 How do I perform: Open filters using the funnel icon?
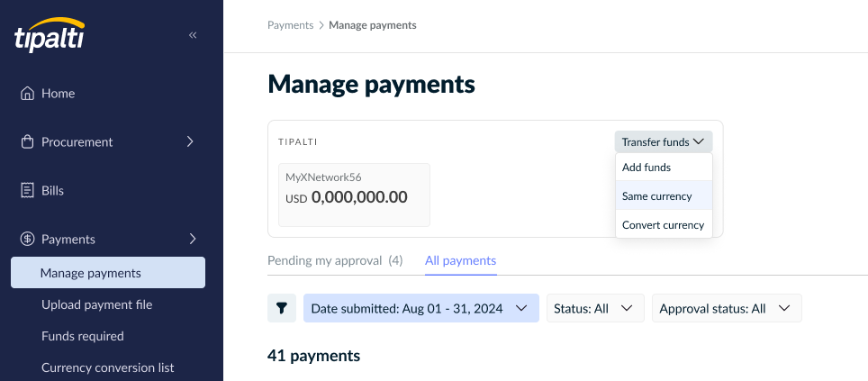click(282, 308)
